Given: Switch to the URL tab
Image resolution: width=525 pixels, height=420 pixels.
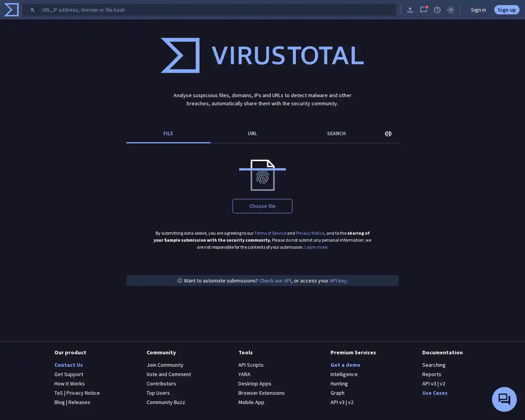Looking at the screenshot, I should [x=252, y=134].
